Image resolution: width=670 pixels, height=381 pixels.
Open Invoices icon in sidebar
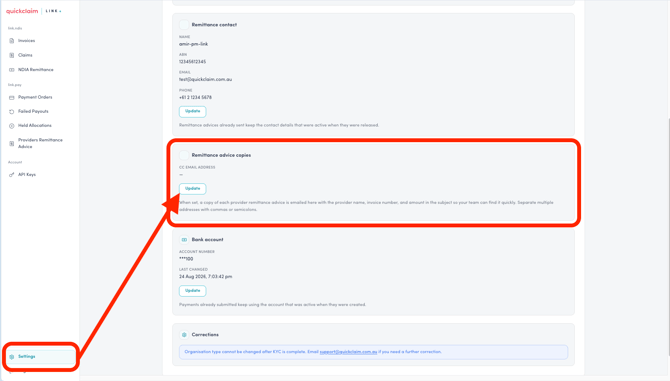[x=12, y=41]
